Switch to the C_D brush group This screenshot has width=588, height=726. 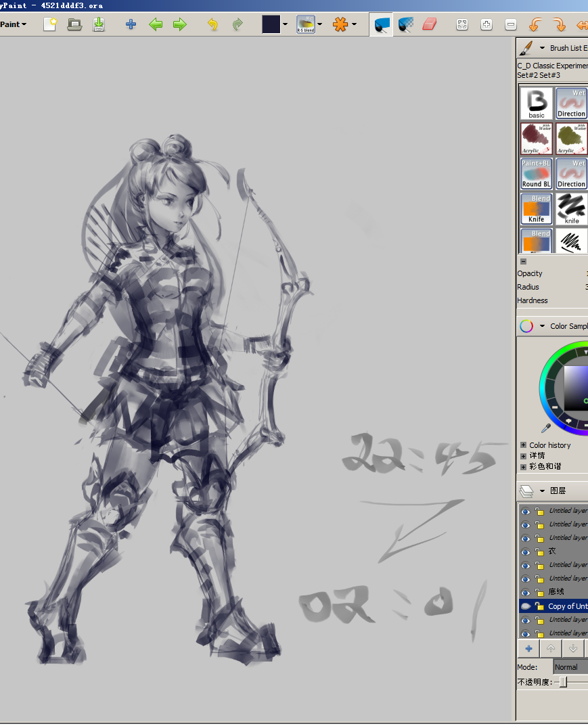(x=524, y=66)
